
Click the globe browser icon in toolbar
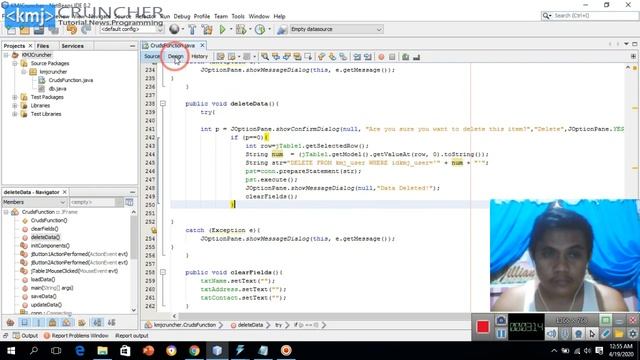(x=174, y=29)
